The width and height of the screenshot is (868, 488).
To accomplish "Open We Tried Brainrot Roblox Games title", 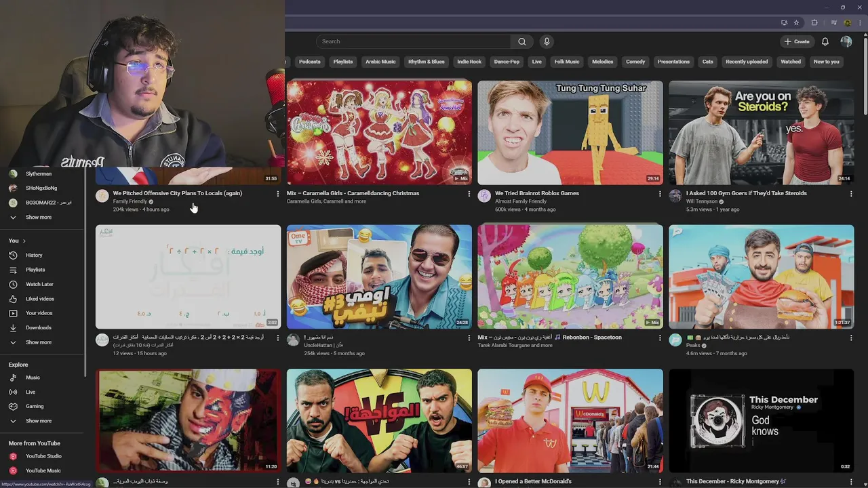I will [537, 193].
